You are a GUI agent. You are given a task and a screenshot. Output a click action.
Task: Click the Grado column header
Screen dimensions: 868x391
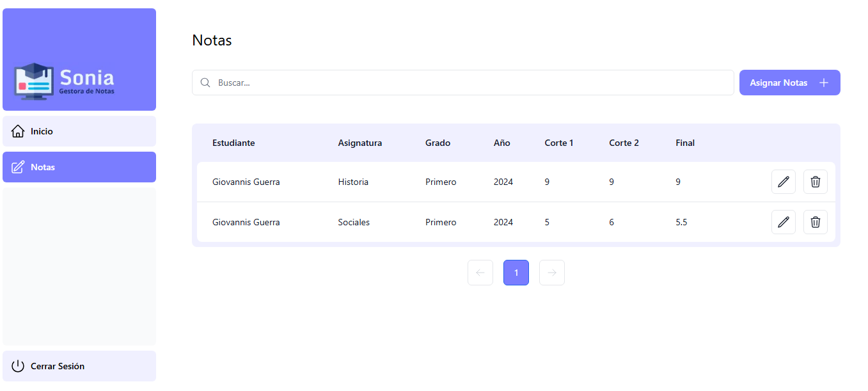(438, 143)
